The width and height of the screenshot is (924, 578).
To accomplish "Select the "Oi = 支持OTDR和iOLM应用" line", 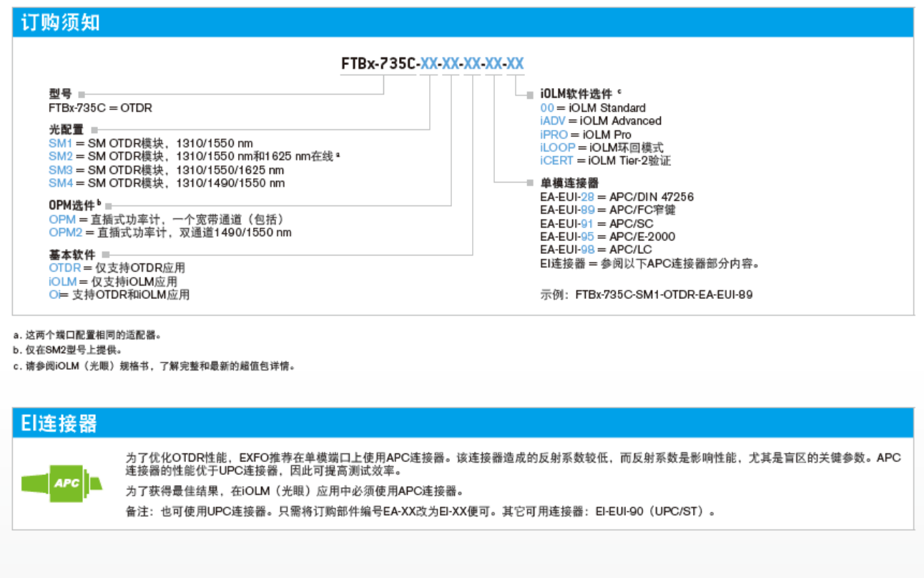I will tap(119, 295).
